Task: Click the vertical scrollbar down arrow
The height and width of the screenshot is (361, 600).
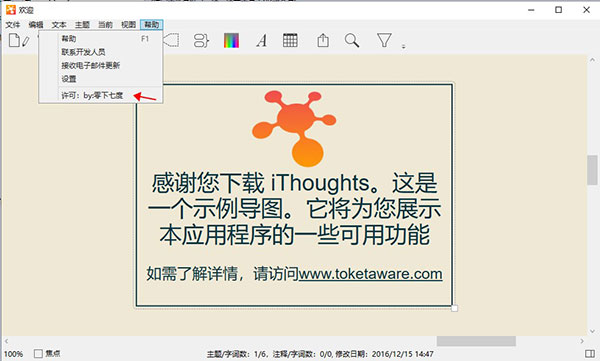Action: click(x=592, y=331)
